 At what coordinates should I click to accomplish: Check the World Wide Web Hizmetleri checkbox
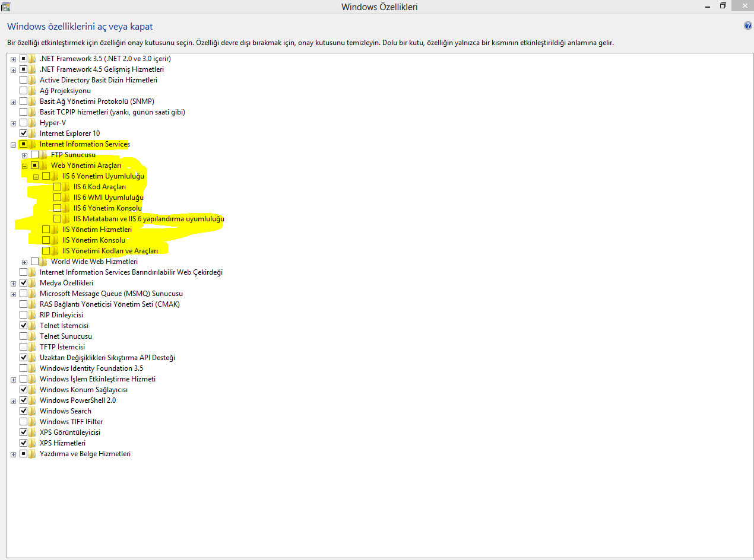pyautogui.click(x=35, y=262)
